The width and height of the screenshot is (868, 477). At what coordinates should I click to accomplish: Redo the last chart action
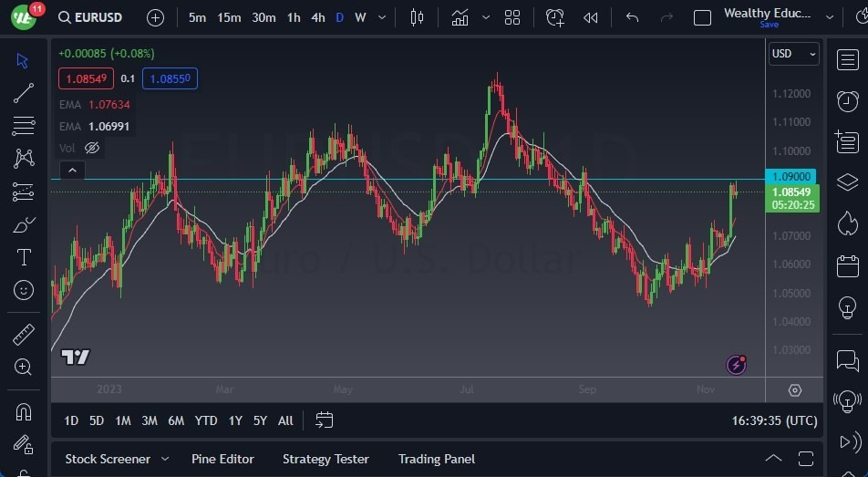click(666, 17)
